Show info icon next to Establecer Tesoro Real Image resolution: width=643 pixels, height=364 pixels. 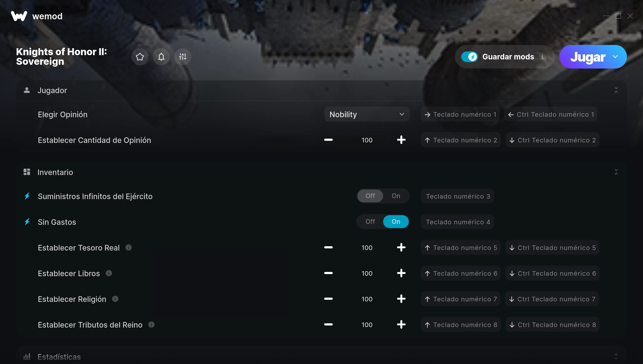click(129, 248)
